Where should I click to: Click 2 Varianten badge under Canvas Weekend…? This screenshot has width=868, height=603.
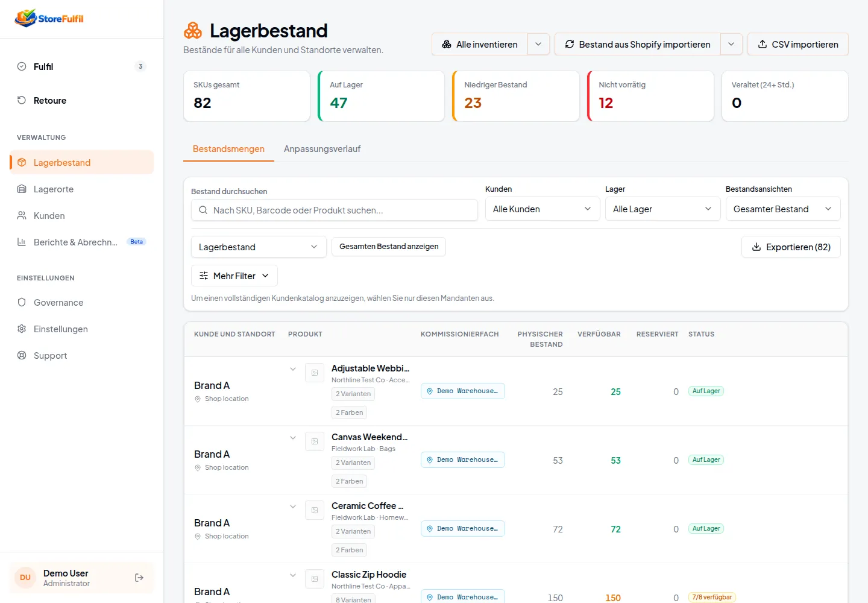point(353,463)
